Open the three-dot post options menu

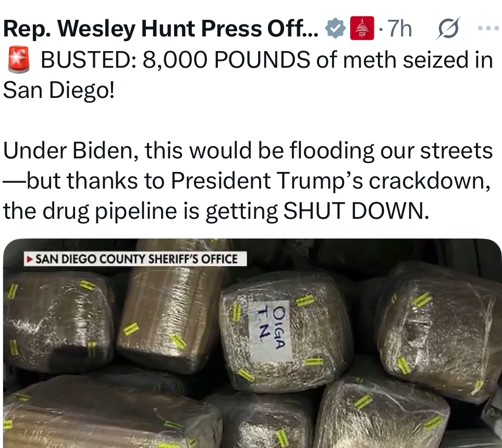(488, 28)
